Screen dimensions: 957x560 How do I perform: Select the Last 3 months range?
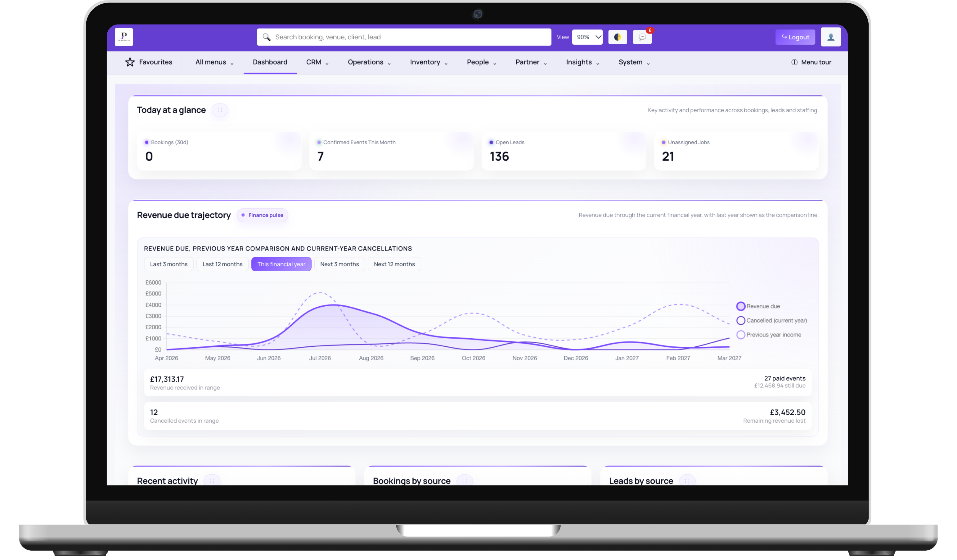pos(169,264)
